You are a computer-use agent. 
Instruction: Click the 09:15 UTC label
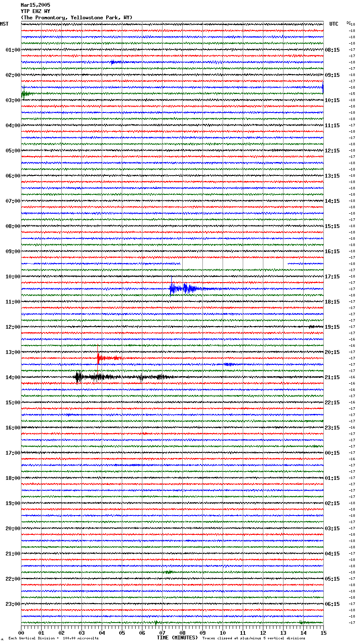tap(332, 75)
